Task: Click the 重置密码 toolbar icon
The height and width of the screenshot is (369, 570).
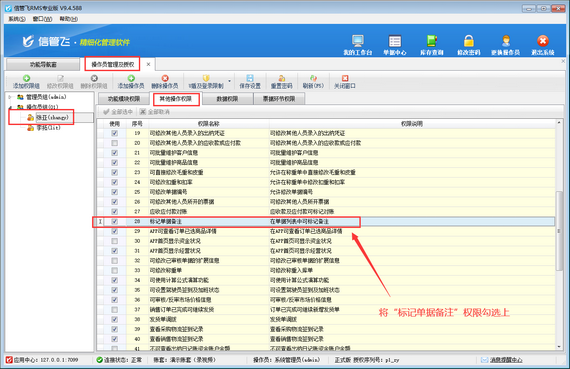Action: (x=281, y=78)
